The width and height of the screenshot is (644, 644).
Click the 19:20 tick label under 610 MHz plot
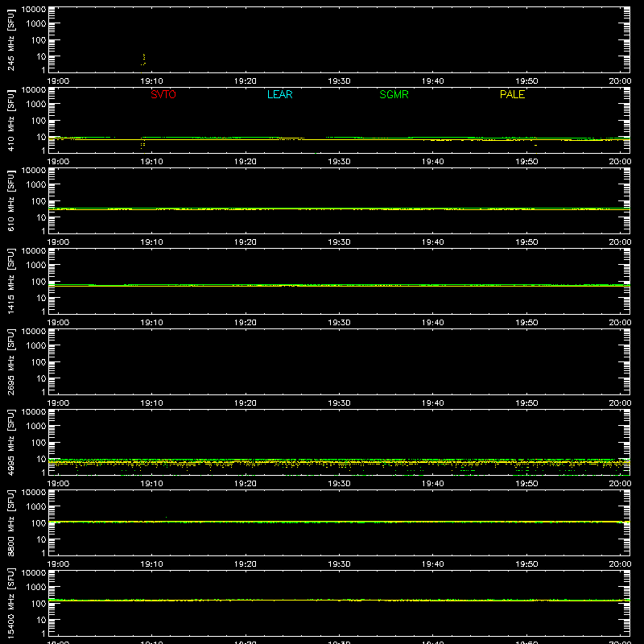(246, 242)
